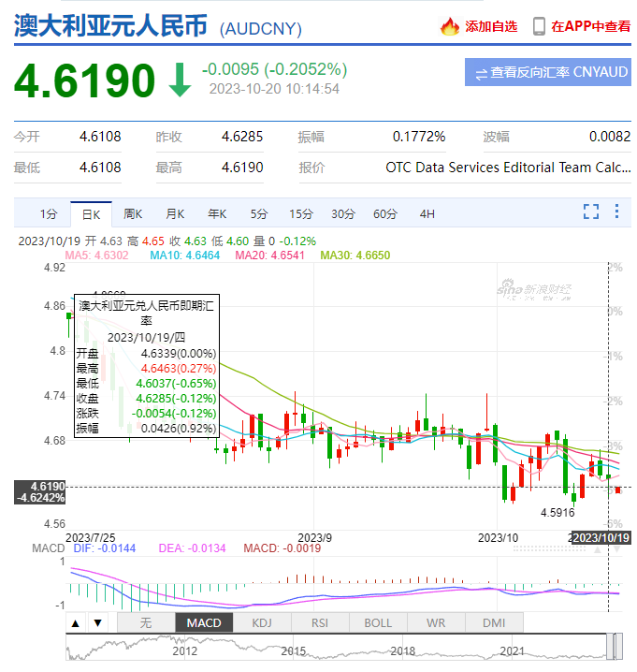Viewport: 637px width, 672px height.
Task: Click the fire icon for 添加自选
Action: 450,26
